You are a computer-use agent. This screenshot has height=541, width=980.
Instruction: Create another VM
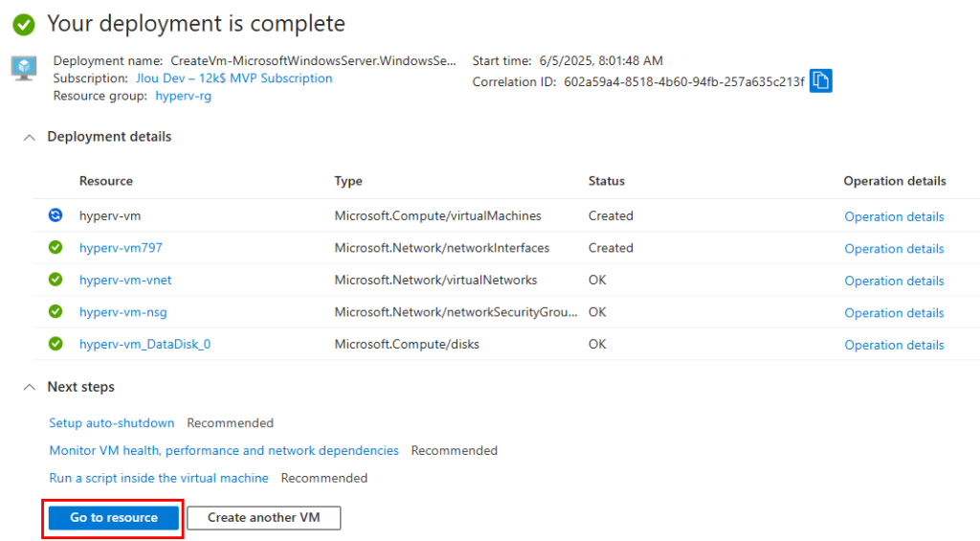(x=264, y=518)
